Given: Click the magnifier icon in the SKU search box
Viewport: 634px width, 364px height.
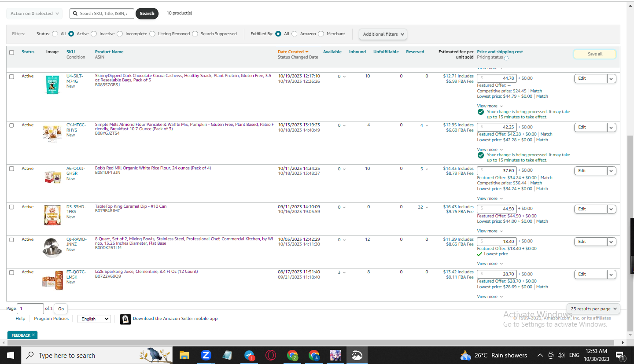Looking at the screenshot, I should tap(75, 14).
